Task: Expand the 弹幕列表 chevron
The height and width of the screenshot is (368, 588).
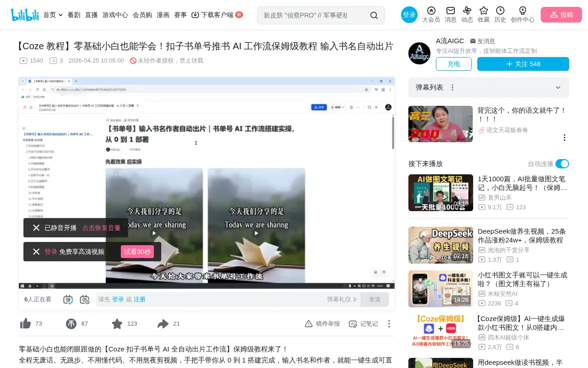Action: pos(558,87)
